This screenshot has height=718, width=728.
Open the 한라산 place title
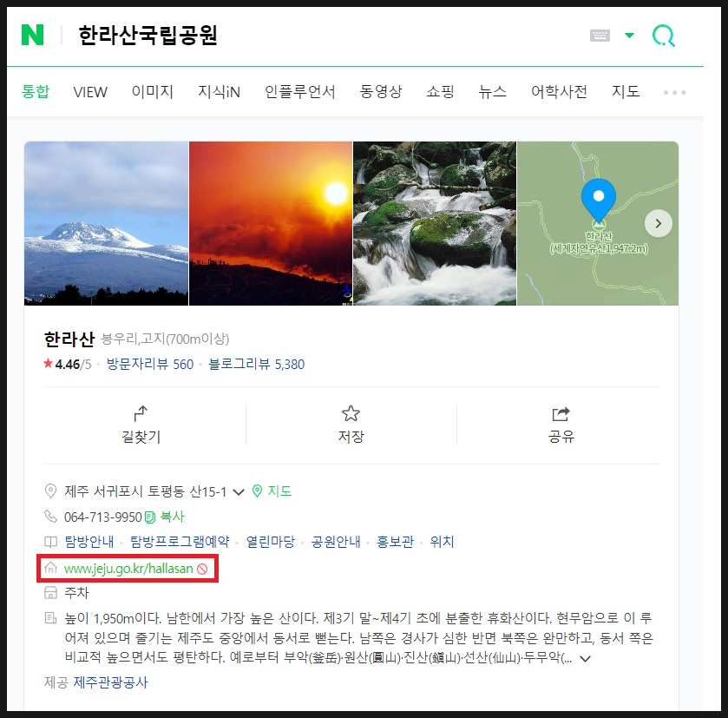tap(69, 339)
